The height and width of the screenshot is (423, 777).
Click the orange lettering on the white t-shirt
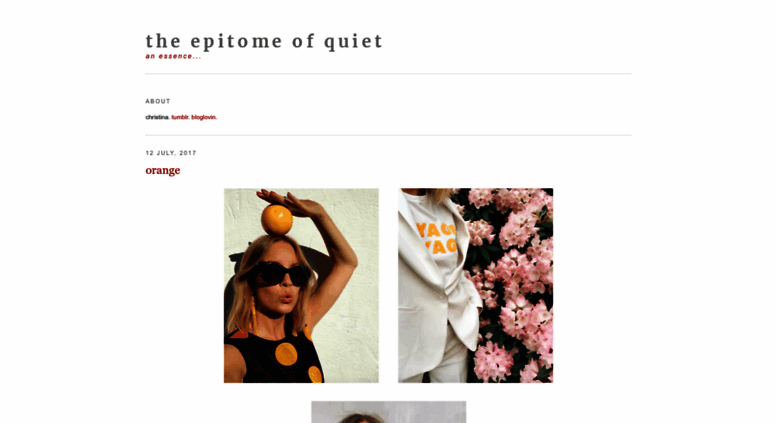[436, 238]
